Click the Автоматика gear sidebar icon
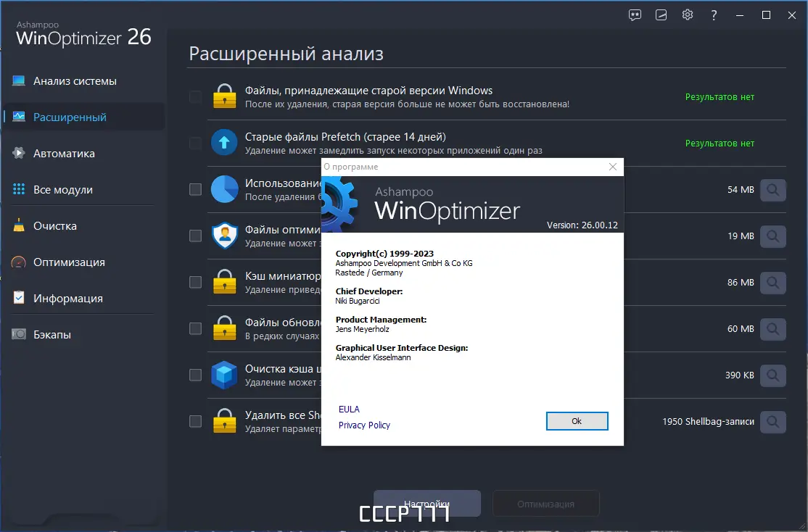Screen dimensions: 808x532 click(20, 153)
